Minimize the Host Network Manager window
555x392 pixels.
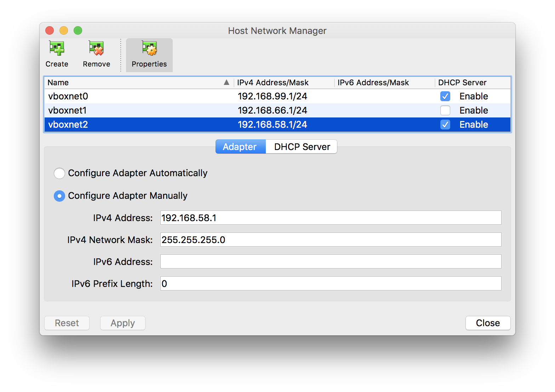click(64, 30)
